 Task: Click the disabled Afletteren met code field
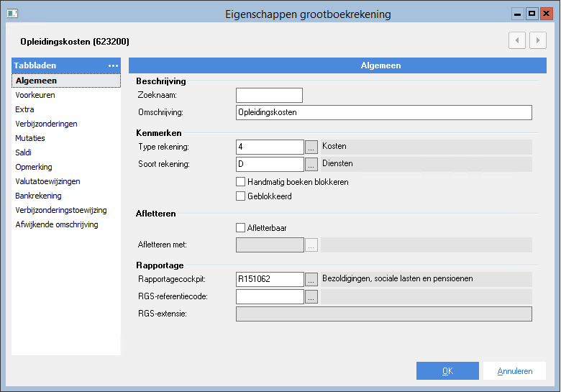point(270,245)
